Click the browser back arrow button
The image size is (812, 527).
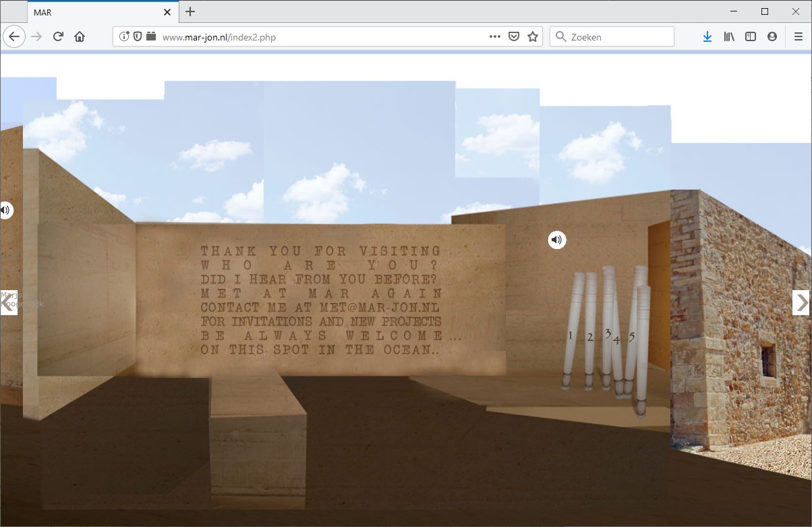(x=14, y=37)
